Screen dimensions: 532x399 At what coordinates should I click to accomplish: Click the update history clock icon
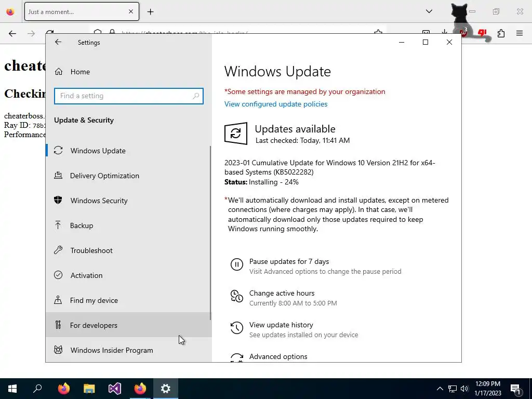(237, 328)
